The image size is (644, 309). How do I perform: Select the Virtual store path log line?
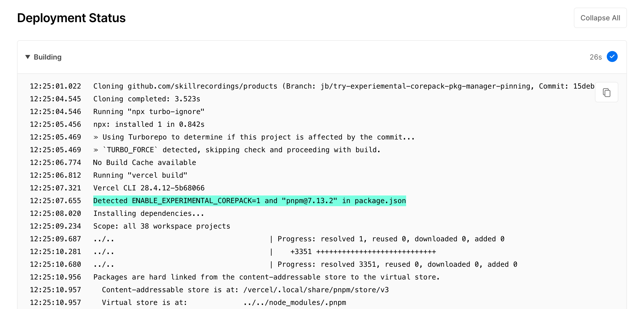pyautogui.click(x=224, y=302)
